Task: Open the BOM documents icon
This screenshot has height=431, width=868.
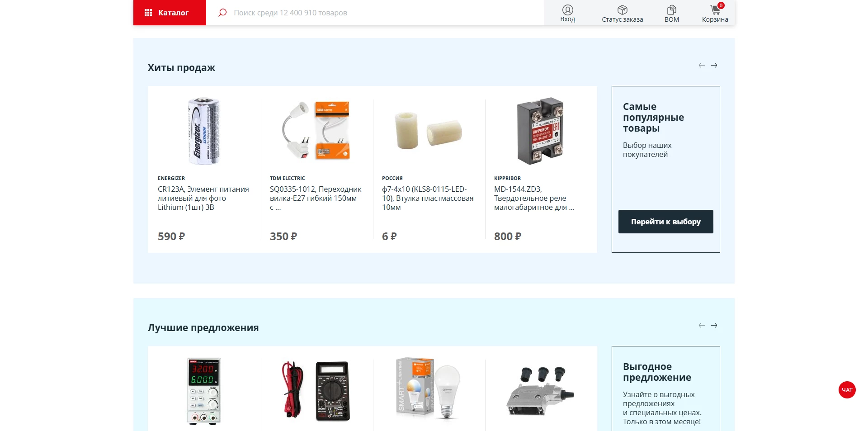Action: pyautogui.click(x=671, y=10)
